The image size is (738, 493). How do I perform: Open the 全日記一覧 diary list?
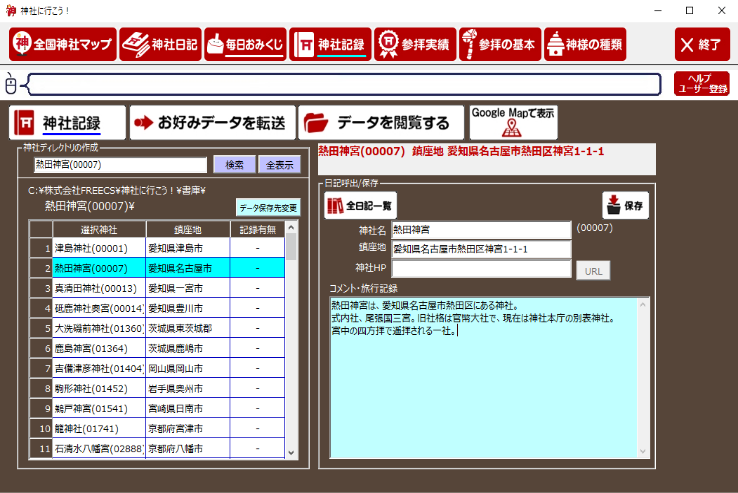(360, 205)
